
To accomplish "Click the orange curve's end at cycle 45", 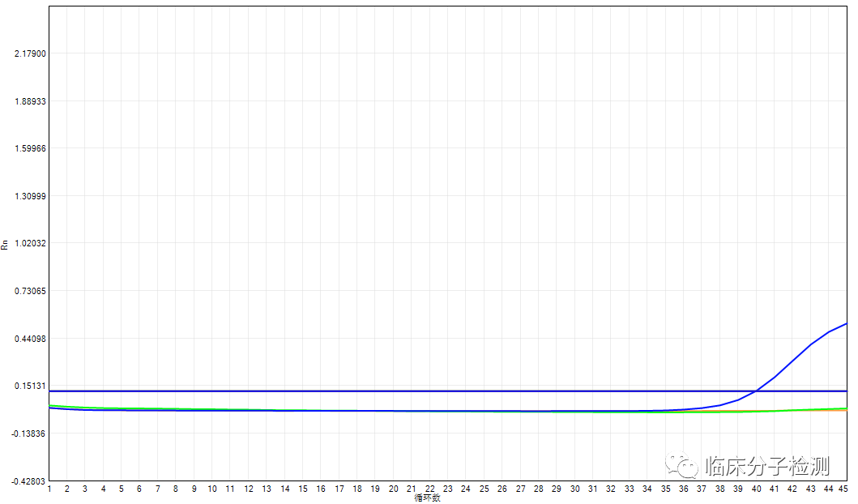I will point(845,411).
